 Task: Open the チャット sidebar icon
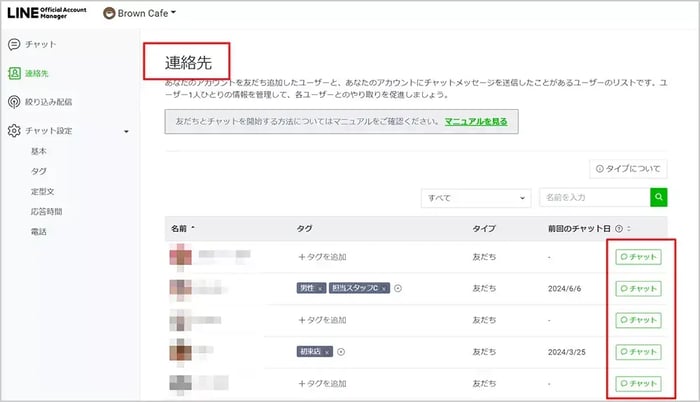click(x=14, y=44)
